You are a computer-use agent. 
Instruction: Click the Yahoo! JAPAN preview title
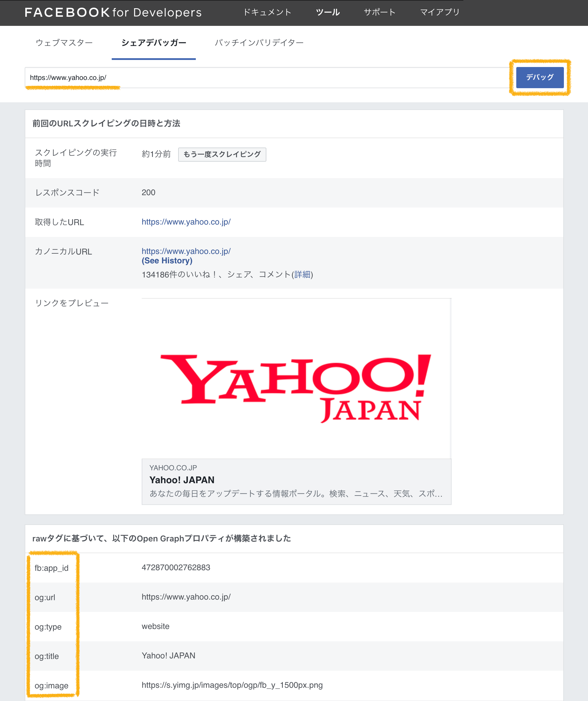(182, 480)
